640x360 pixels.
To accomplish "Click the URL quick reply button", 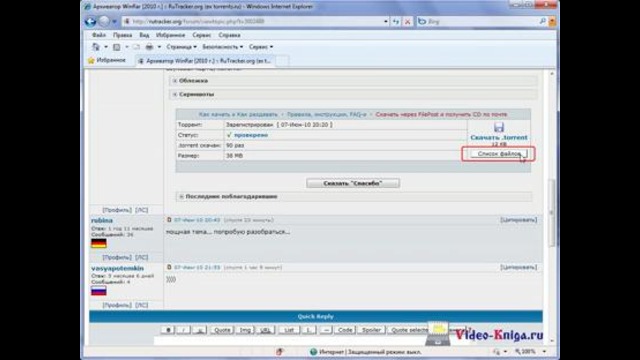I will click(265, 330).
